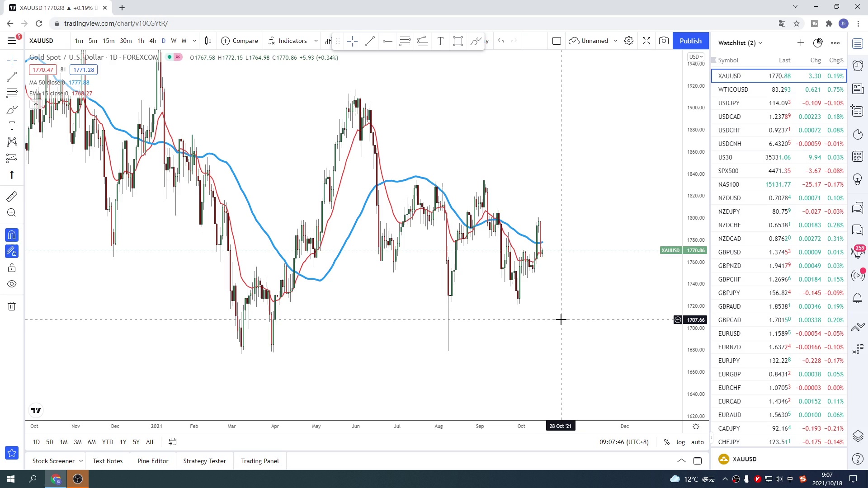868x488 pixels.
Task: Open the USD currency dropdown
Action: click(x=696, y=57)
